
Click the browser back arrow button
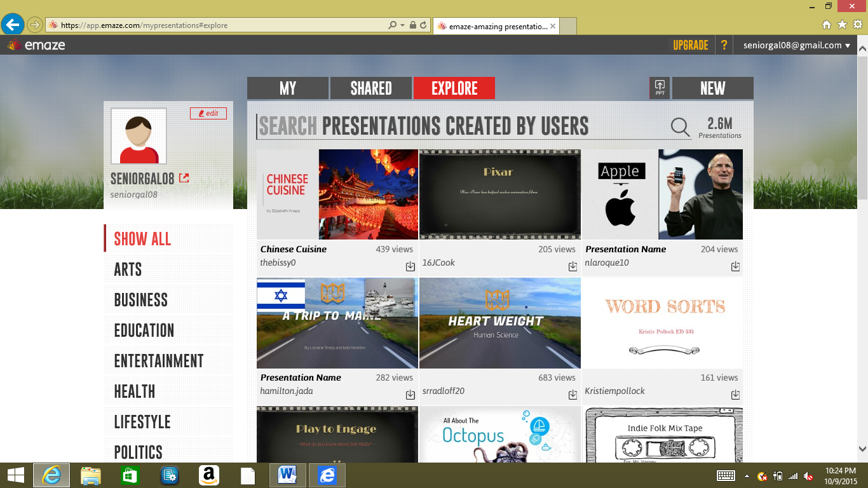point(13,25)
